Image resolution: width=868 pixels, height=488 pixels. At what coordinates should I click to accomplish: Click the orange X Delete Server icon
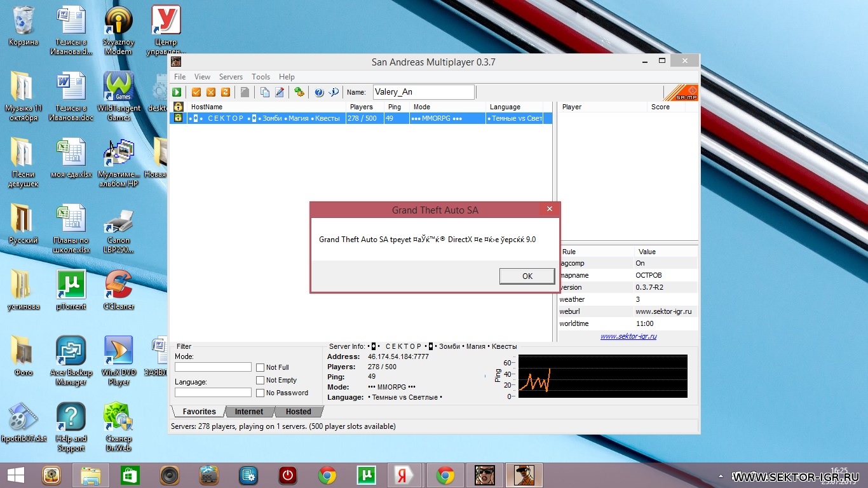[x=211, y=92]
